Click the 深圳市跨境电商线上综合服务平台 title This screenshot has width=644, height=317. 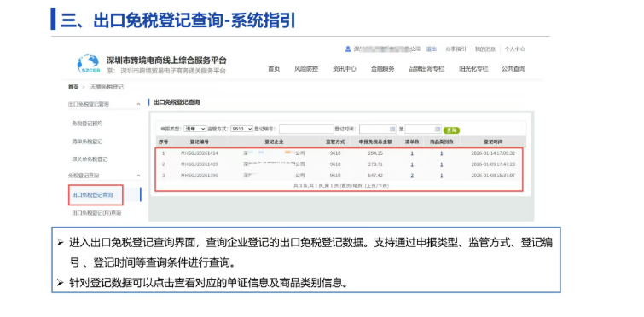coord(166,61)
